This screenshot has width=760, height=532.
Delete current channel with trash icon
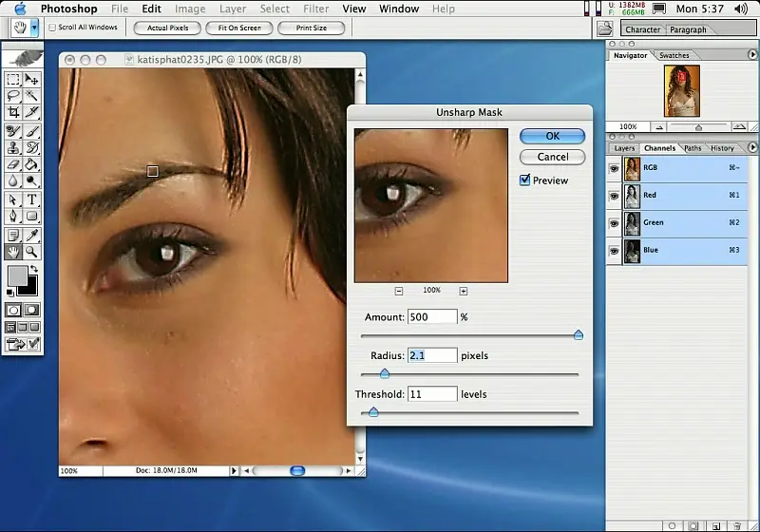[737, 526]
